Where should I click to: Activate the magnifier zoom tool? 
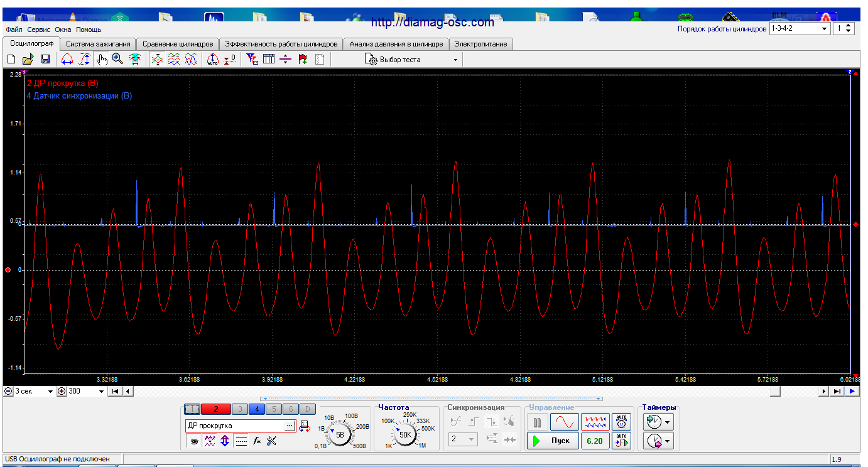point(117,59)
